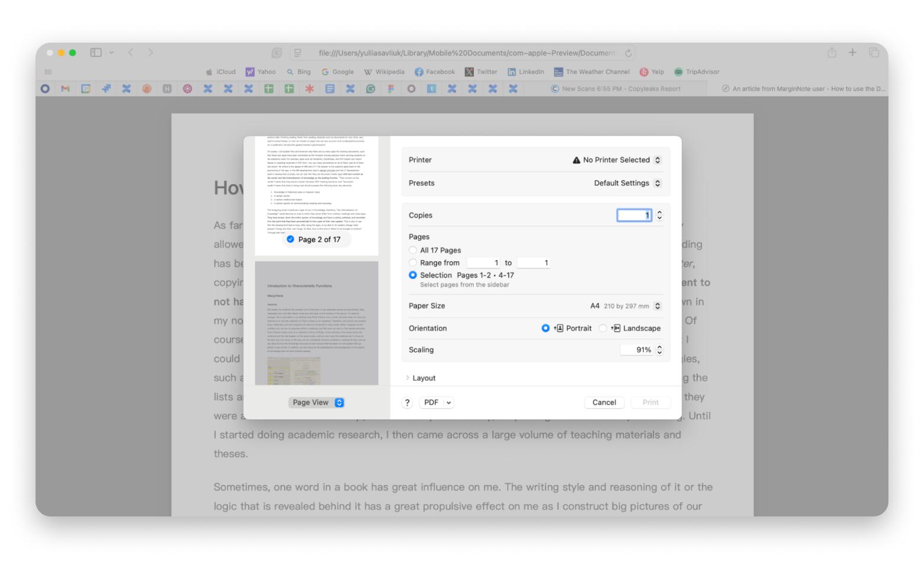Open the tab overview icon
Image resolution: width=924 pixels, height=565 pixels.
point(874,53)
